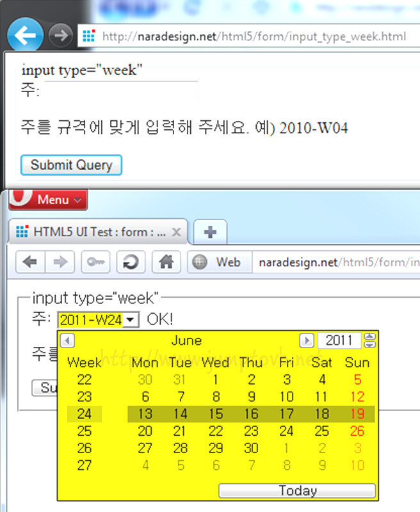The height and width of the screenshot is (512, 420).
Task: Toggle the week picker dropdown arrow
Action: [x=131, y=319]
